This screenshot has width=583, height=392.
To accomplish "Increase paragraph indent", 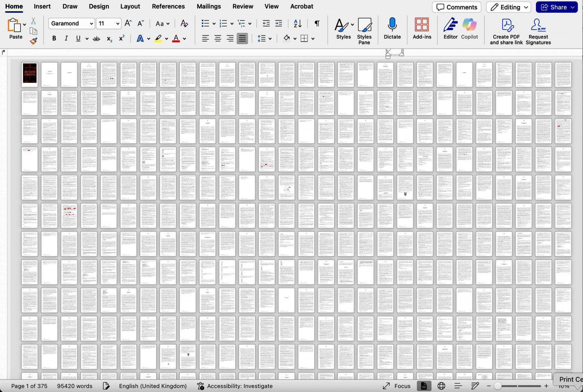I will pos(278,24).
